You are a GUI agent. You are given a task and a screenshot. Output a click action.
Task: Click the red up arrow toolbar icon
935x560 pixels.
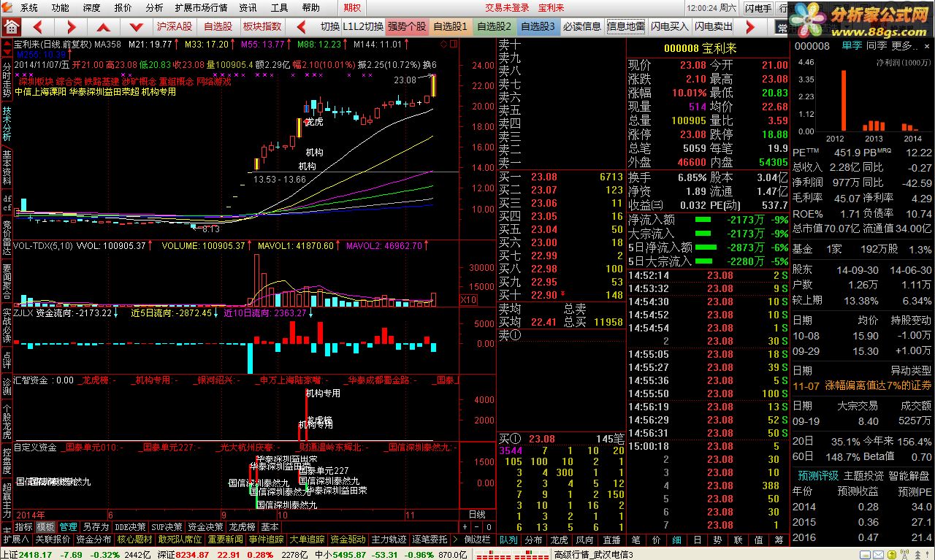pyautogui.click(x=104, y=27)
